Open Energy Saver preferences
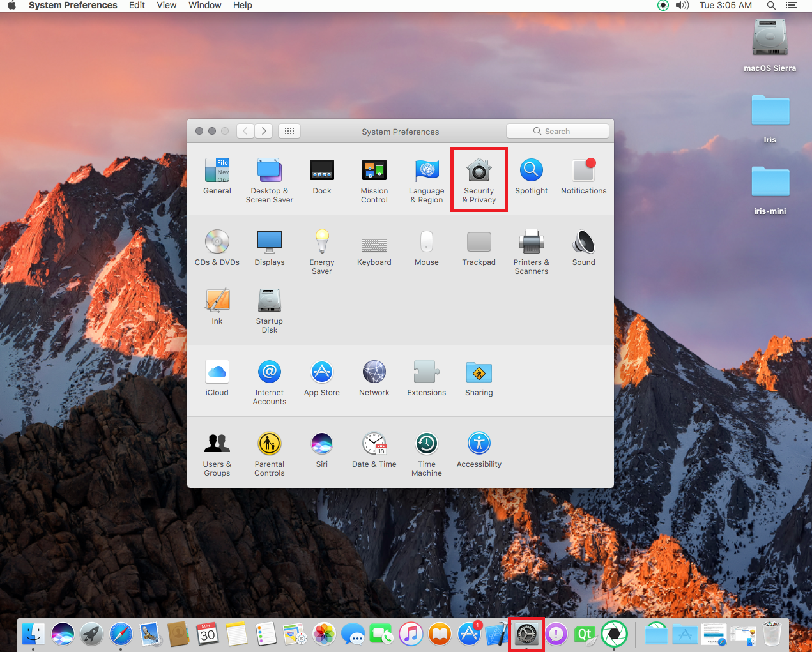Image resolution: width=812 pixels, height=652 pixels. (322, 252)
